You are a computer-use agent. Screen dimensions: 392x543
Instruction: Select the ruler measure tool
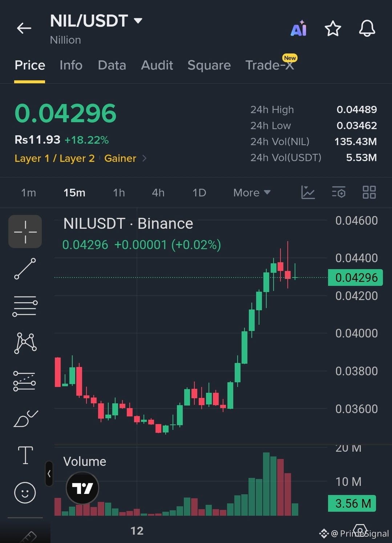click(x=28, y=537)
